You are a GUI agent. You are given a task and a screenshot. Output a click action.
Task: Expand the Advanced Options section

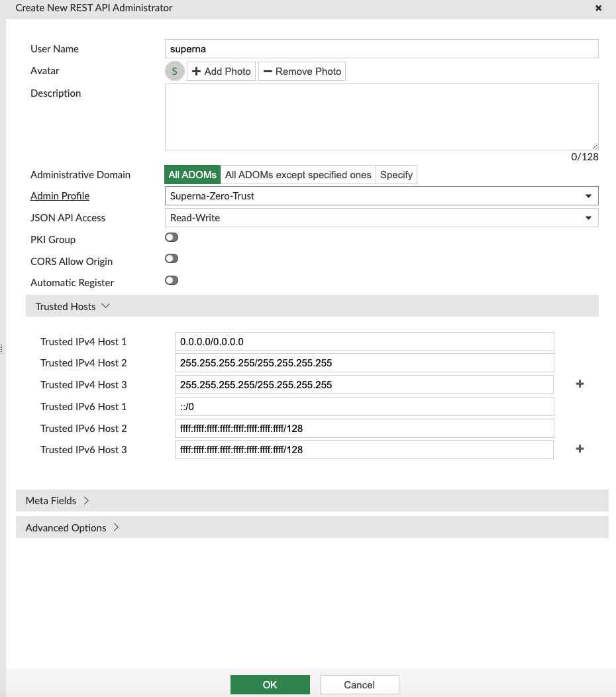click(72, 528)
